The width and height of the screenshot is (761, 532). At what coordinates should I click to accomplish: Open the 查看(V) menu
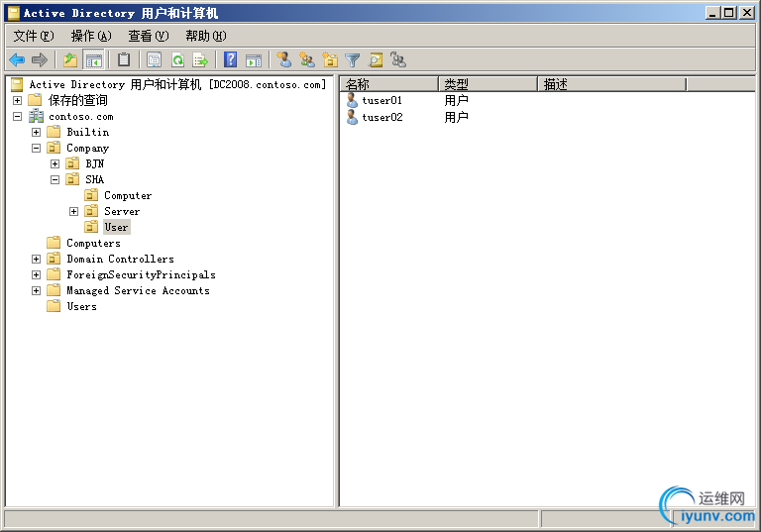pyautogui.click(x=149, y=36)
